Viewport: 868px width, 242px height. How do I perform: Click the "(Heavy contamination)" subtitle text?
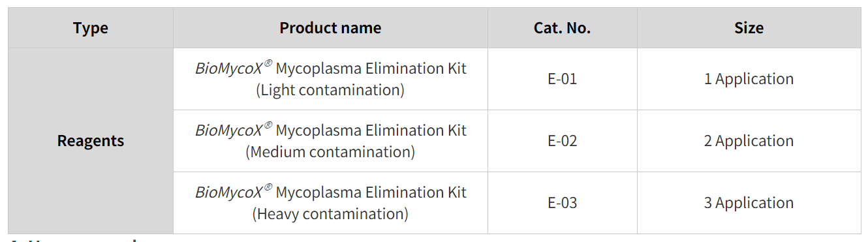[330, 214]
